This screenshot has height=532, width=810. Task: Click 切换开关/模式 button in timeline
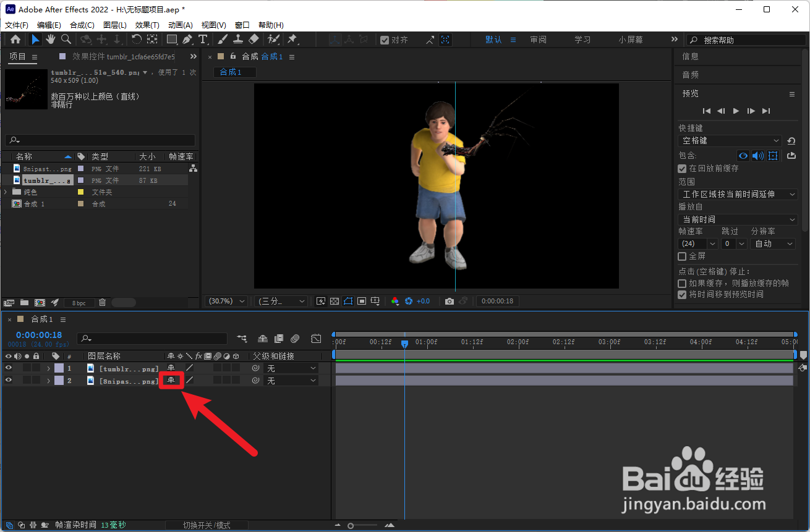coord(207,525)
